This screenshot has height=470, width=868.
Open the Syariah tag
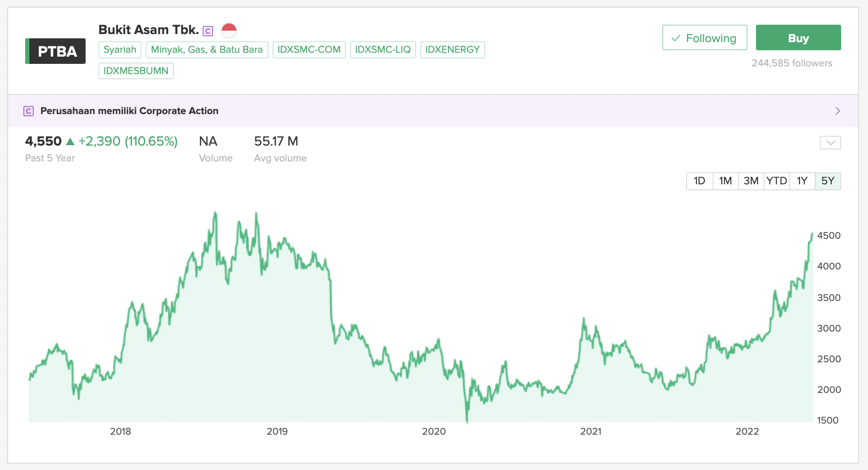[120, 50]
